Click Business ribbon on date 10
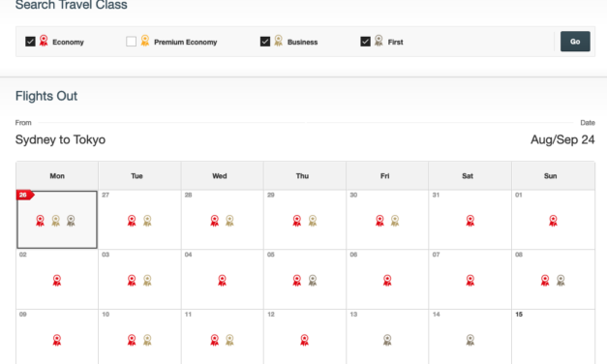Image resolution: width=607 pixels, height=364 pixels. 147,340
